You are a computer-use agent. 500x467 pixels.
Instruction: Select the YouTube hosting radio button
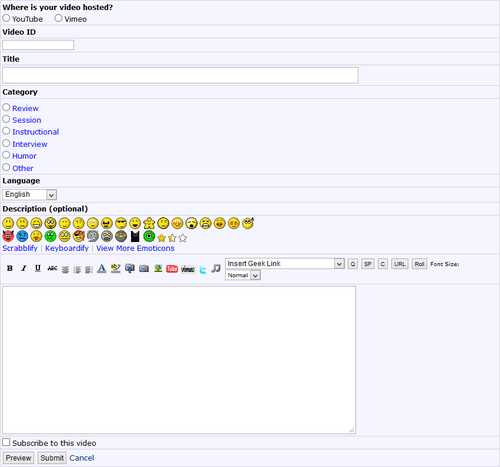click(x=6, y=18)
